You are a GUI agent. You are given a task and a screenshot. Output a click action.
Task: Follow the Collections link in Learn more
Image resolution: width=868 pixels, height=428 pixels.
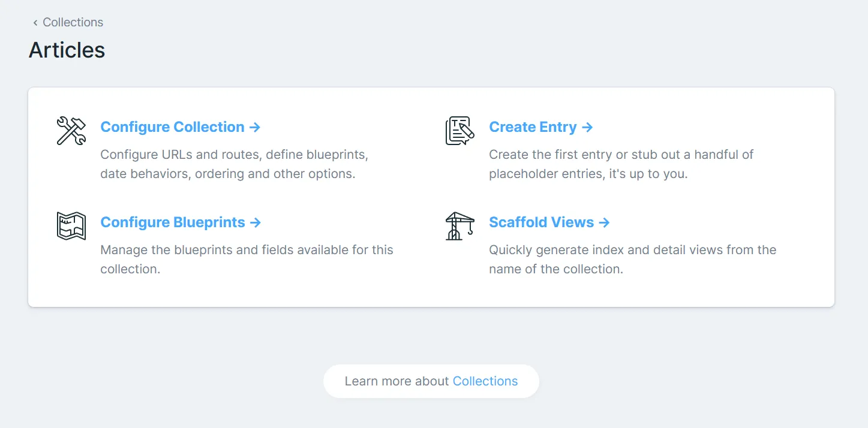485,381
